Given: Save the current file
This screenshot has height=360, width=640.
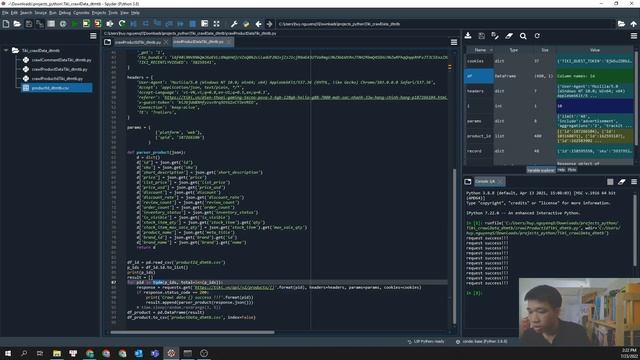Looking at the screenshot, I should tap(29, 24).
